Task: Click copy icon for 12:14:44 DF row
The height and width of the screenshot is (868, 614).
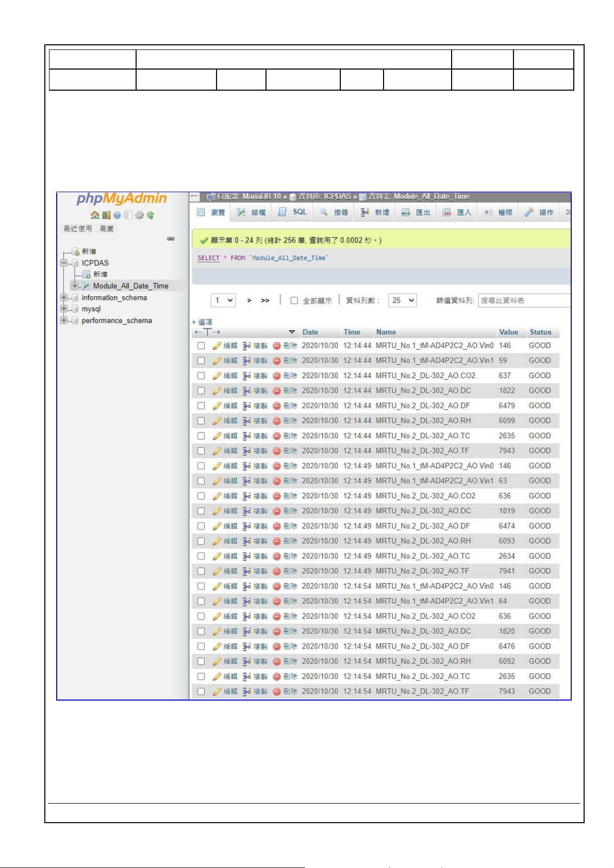Action: (247, 406)
